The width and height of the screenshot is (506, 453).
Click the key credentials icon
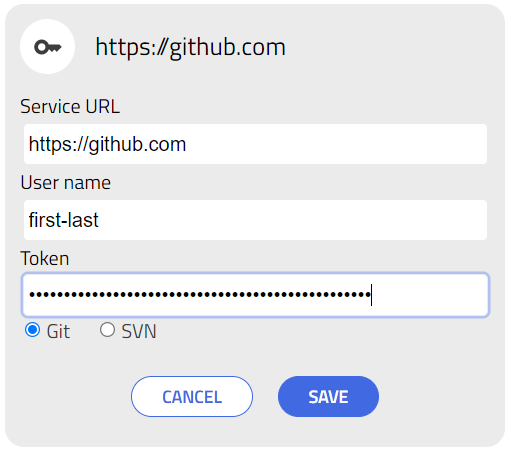click(x=48, y=47)
